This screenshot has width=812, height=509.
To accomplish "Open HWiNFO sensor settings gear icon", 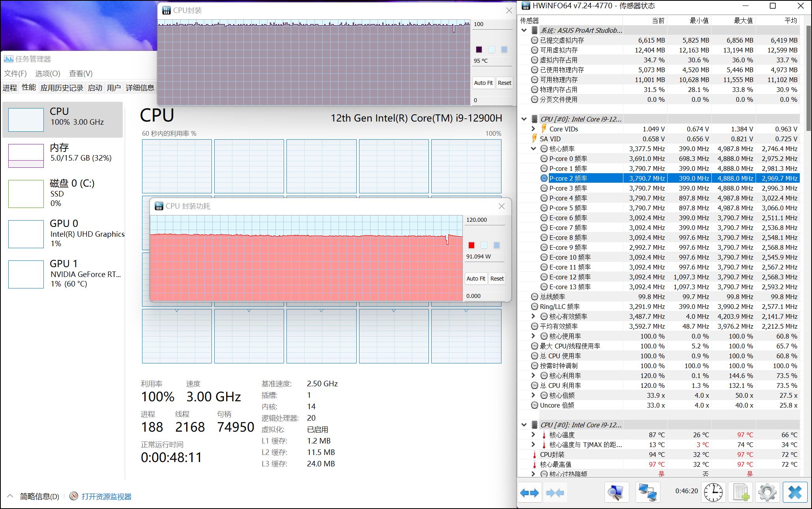I will click(x=767, y=492).
